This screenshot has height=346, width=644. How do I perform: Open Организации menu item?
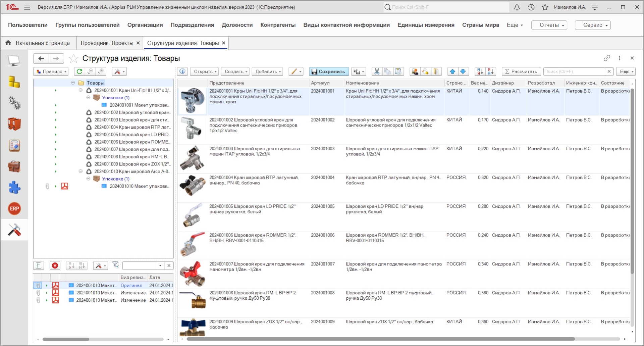pyautogui.click(x=145, y=25)
